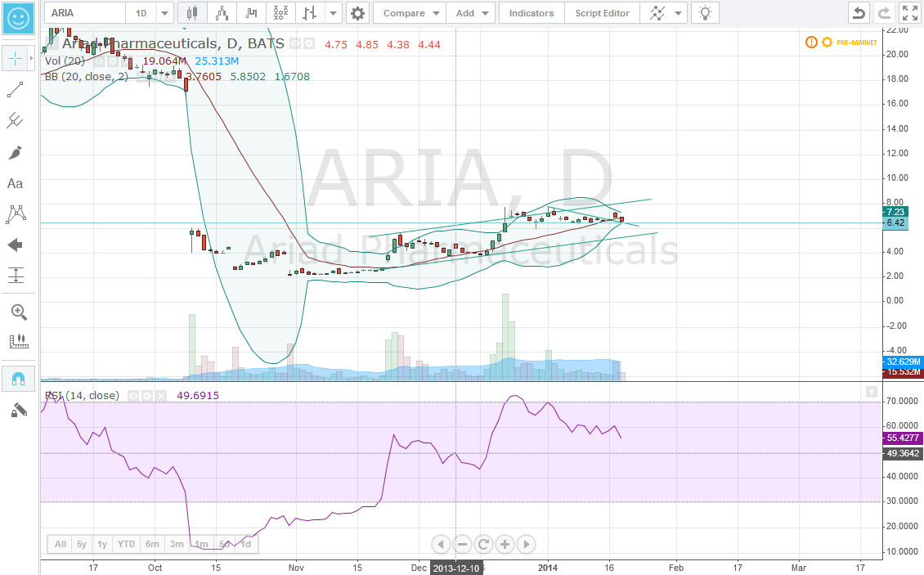Open the Compare dropdown
This screenshot has height=575, width=924.
coord(409,12)
